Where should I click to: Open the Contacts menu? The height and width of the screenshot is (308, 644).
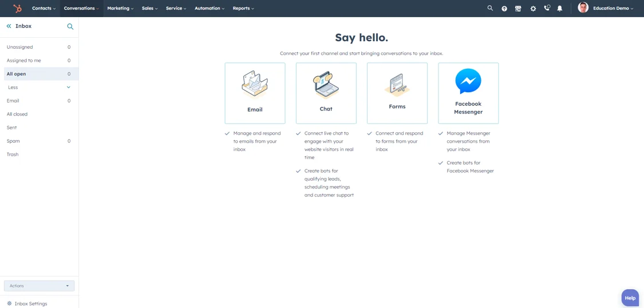44,8
